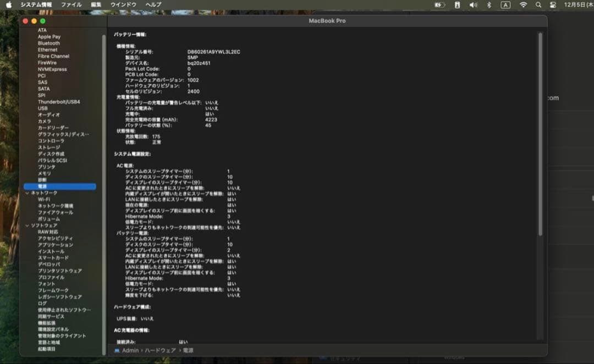Collapse the ソフトウェア section
This screenshot has width=594, height=364.
[26, 225]
